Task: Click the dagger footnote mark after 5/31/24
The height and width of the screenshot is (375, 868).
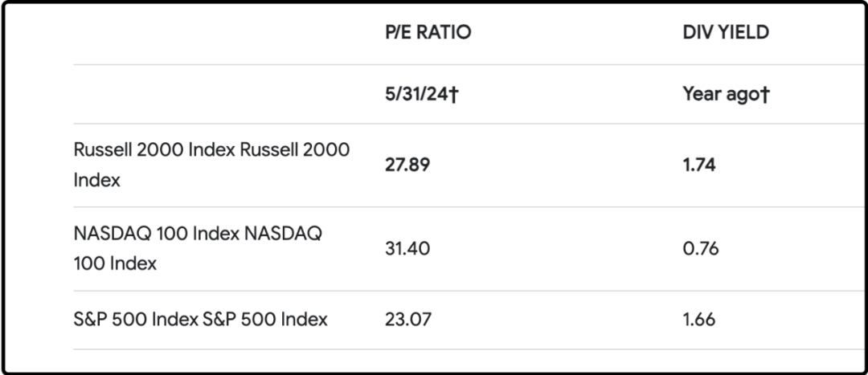Action: [453, 95]
